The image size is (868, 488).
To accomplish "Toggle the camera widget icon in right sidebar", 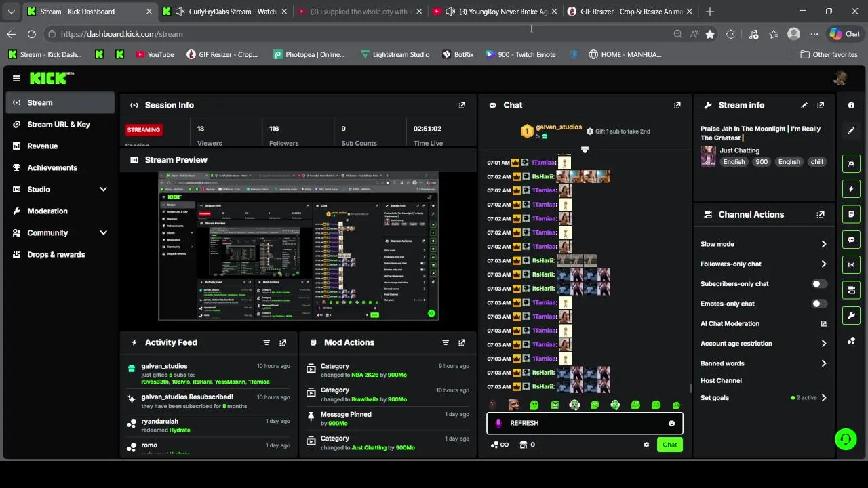I will point(851,290).
